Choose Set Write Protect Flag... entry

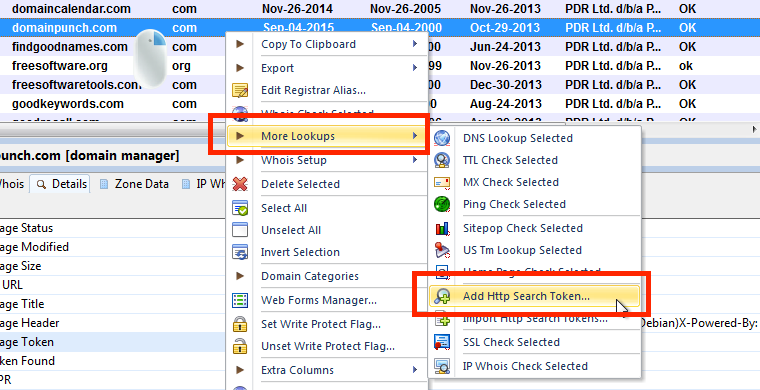click(x=327, y=324)
